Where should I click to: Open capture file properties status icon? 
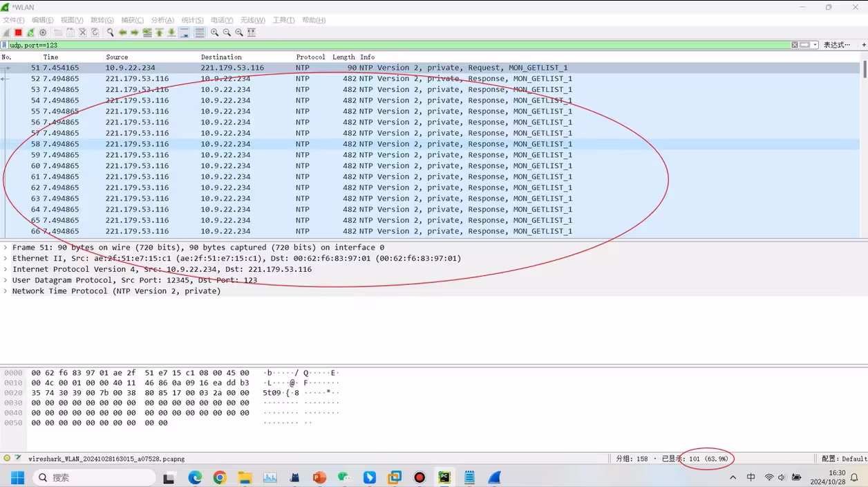pos(19,458)
